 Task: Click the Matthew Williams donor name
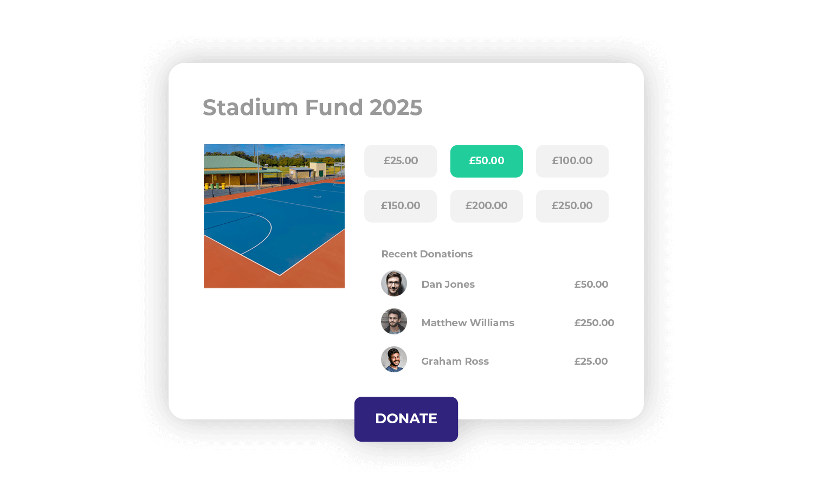click(468, 323)
